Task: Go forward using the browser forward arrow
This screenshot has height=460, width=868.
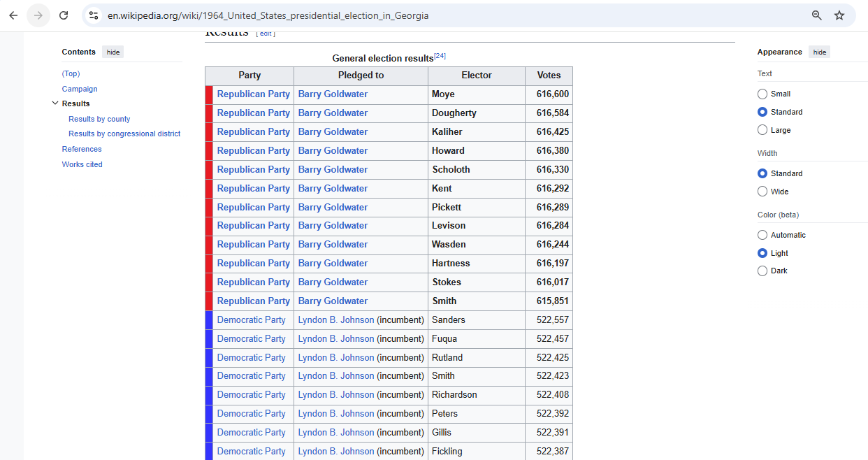Action: [38, 15]
